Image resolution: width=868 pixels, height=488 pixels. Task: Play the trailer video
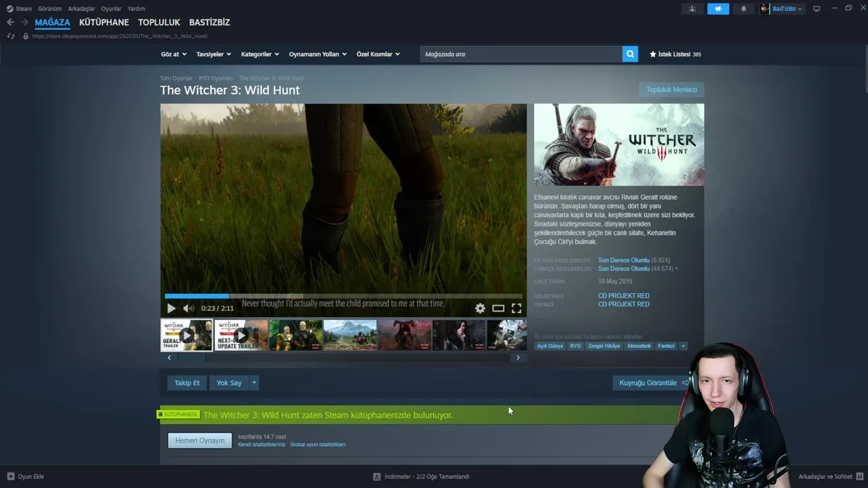171,308
